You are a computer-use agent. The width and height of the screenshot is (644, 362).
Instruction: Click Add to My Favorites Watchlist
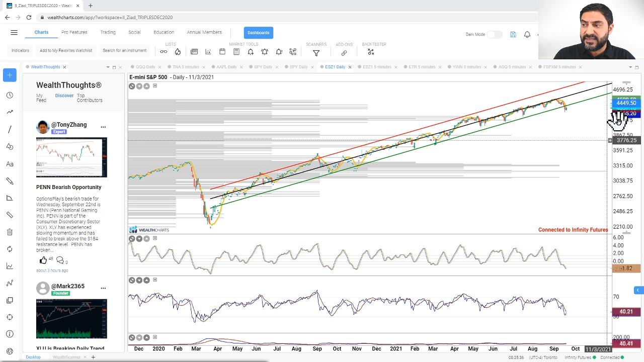tap(66, 50)
